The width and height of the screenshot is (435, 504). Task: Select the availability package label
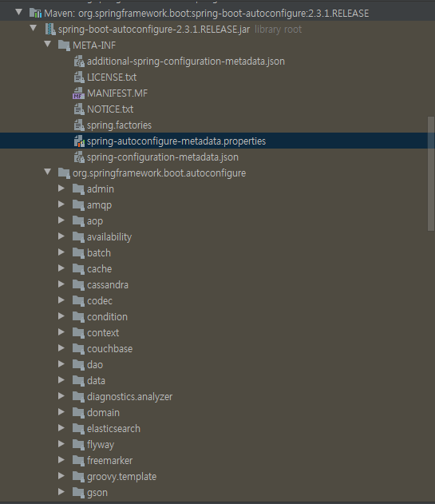tap(109, 237)
